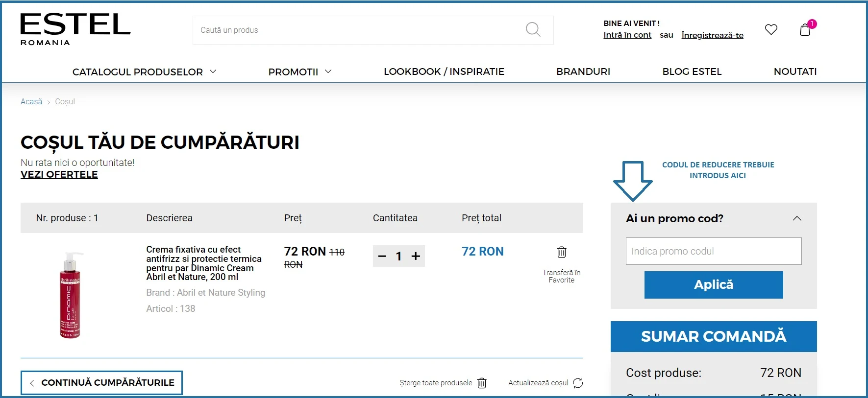Open the shopping bag cart icon
The width and height of the screenshot is (868, 398).
(x=805, y=30)
